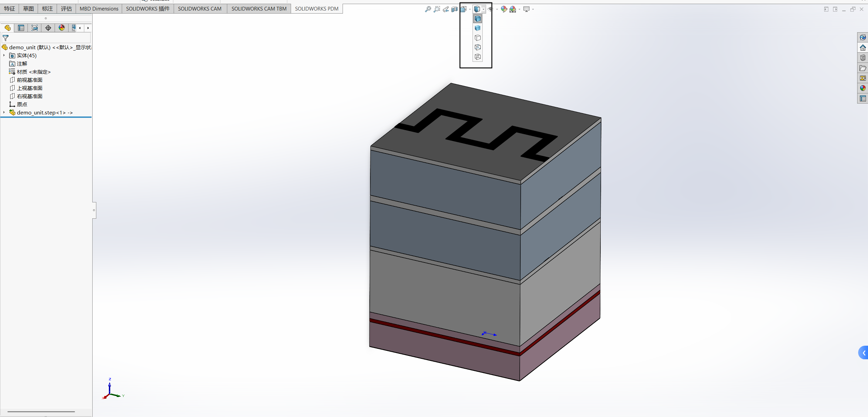Expand the 实体(45) bodies folder
This screenshot has width=868, height=417.
[3, 55]
